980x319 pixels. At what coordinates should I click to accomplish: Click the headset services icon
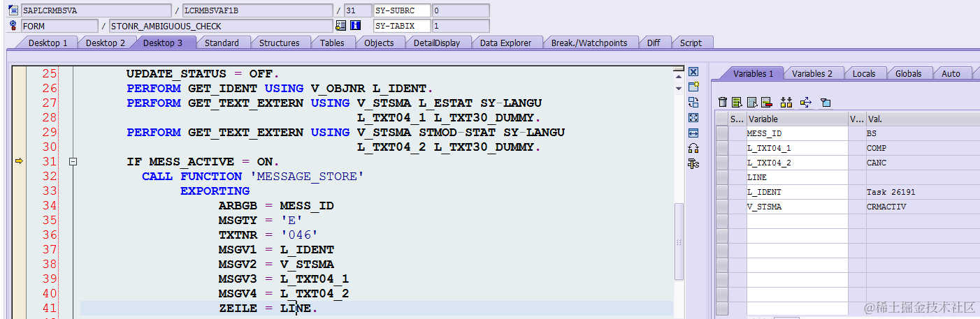pyautogui.click(x=693, y=148)
